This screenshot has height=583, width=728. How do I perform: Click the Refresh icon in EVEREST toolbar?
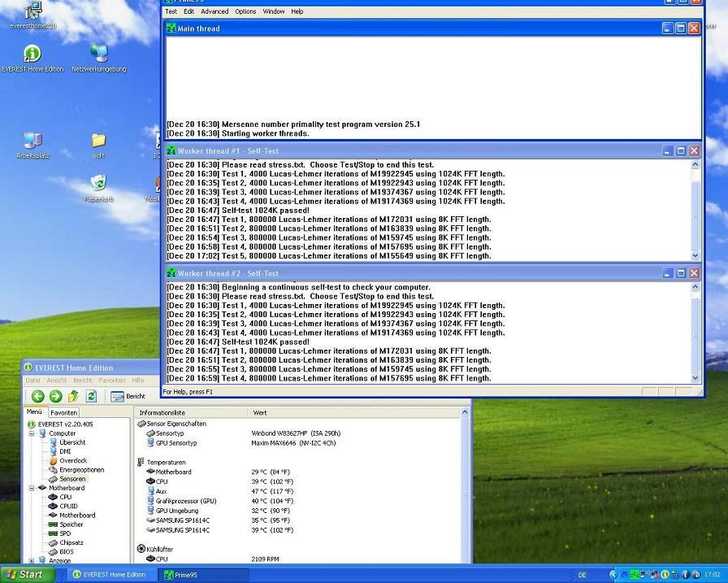coord(92,396)
